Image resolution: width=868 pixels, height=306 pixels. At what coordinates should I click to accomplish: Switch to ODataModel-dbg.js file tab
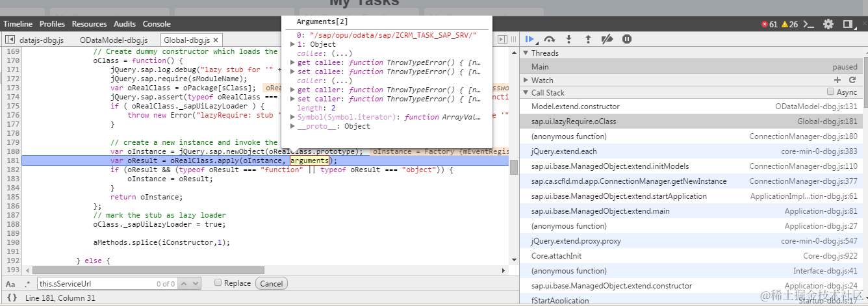click(x=114, y=40)
